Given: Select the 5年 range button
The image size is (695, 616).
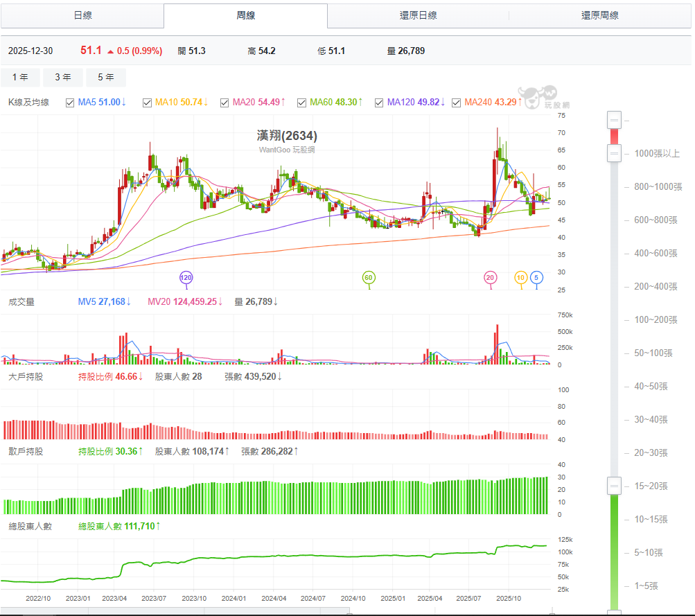Looking at the screenshot, I should click(x=105, y=77).
